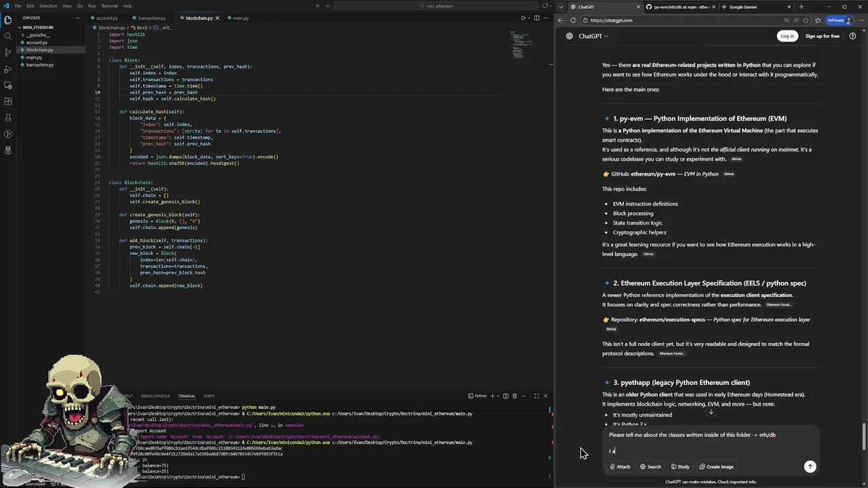Viewport: 868px width, 488px height.
Task: Run the Python file with play icon
Action: pyautogui.click(x=523, y=18)
